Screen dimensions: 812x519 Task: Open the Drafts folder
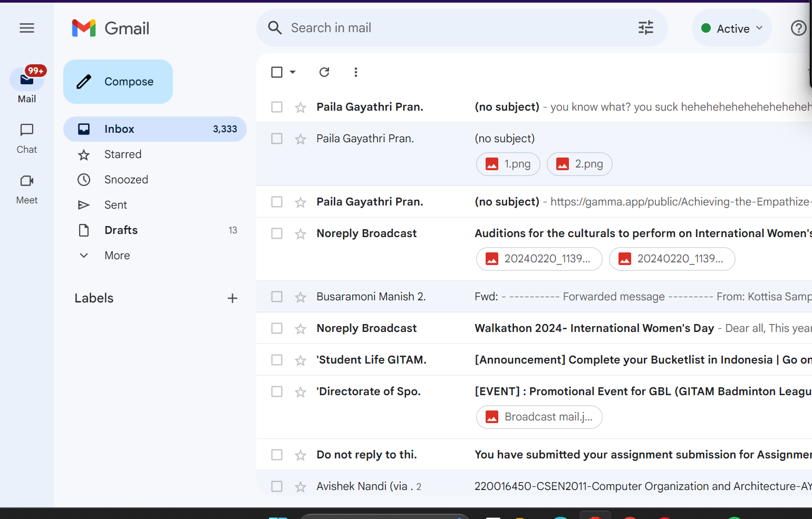pyautogui.click(x=155, y=230)
